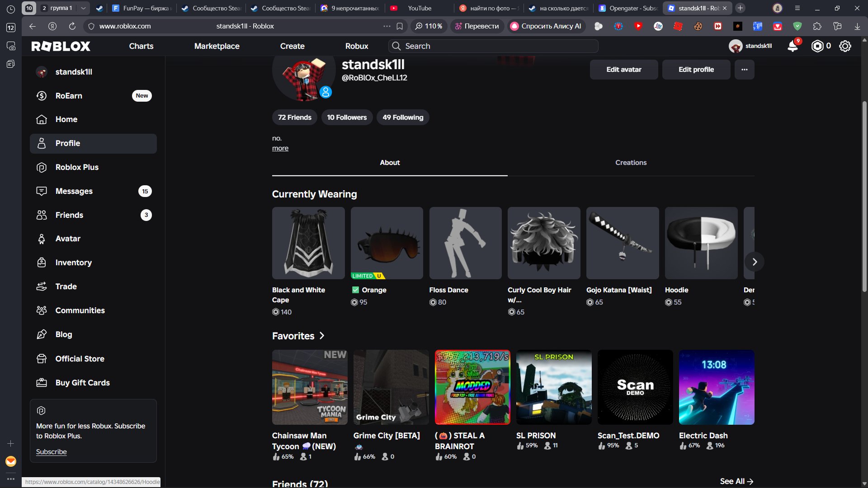Screen dimensions: 868x488
Task: Click the page vertical scrollbar
Action: point(864,197)
